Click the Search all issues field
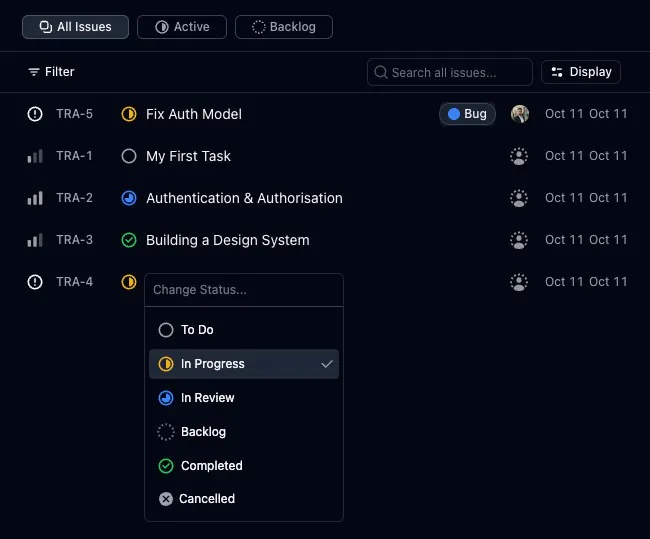Screen dimensions: 650x539 450,73
